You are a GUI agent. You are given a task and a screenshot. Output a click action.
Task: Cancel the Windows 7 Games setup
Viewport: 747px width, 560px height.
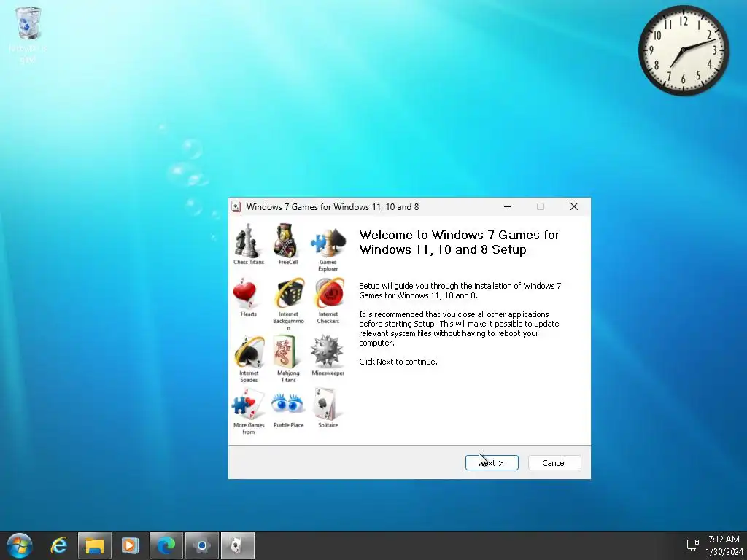coord(554,463)
